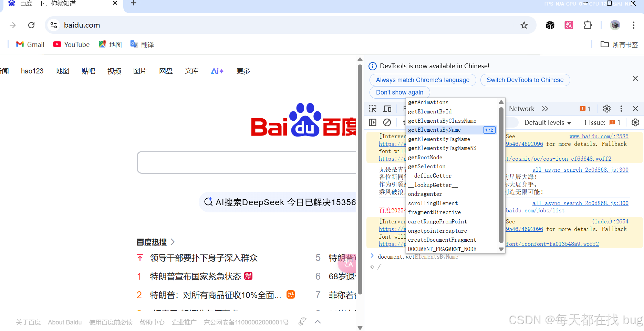Open the cube extension icon
The width and height of the screenshot is (644, 331).
(x=550, y=25)
